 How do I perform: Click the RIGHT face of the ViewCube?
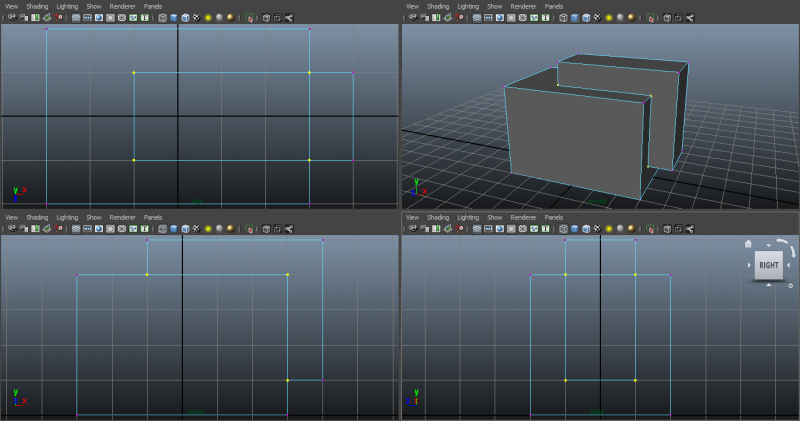pyautogui.click(x=768, y=265)
